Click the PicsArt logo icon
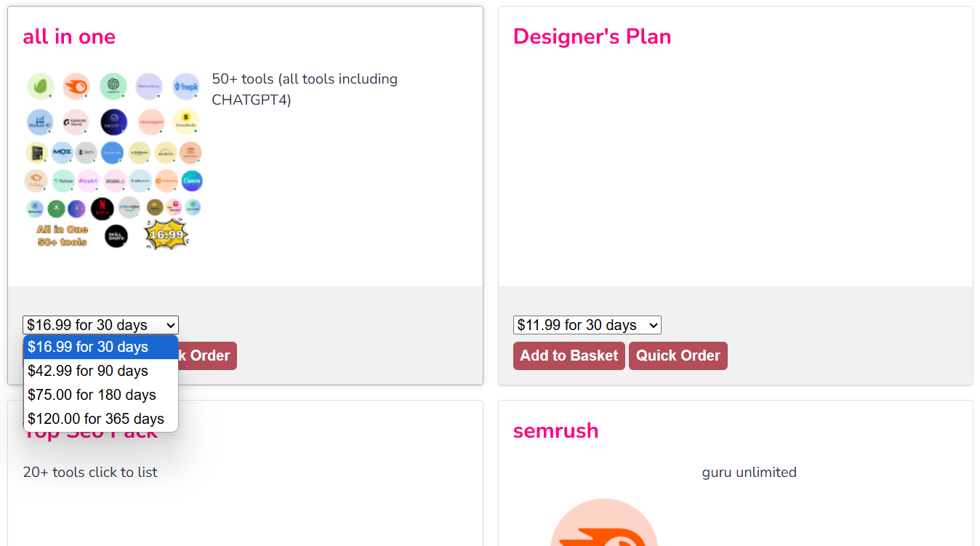The height and width of the screenshot is (546, 980). tap(88, 181)
